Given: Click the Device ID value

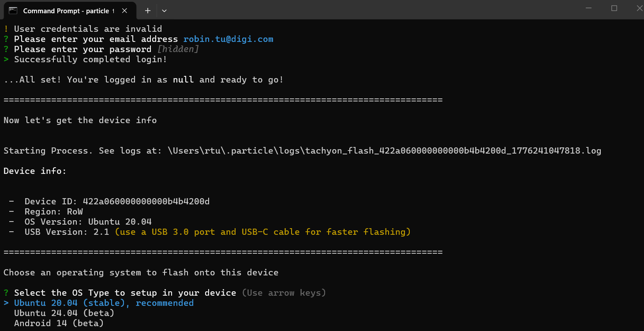Looking at the screenshot, I should (146, 201).
